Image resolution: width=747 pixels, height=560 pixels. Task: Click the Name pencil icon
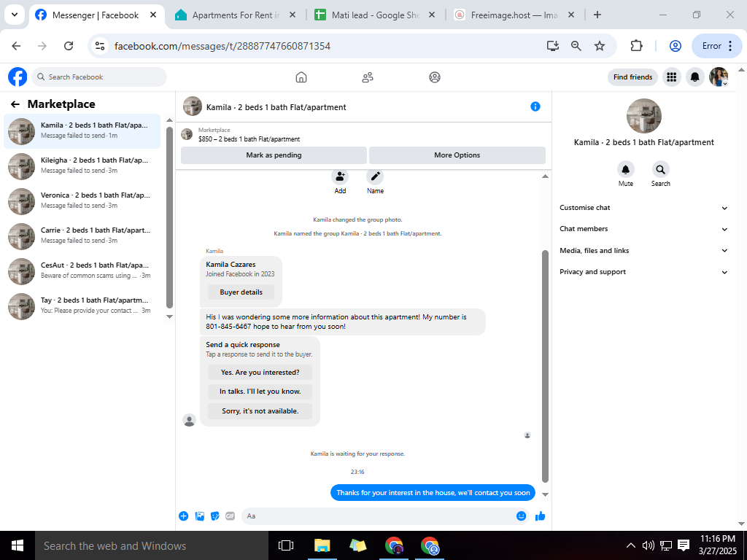pos(375,176)
